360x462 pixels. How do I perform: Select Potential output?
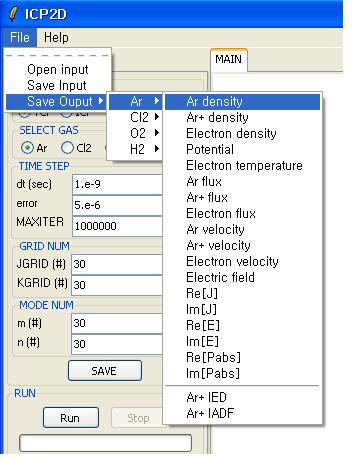243,149
